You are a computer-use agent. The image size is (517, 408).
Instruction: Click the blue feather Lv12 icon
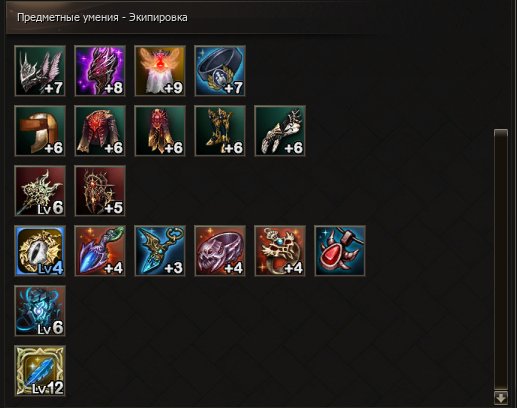click(x=40, y=371)
